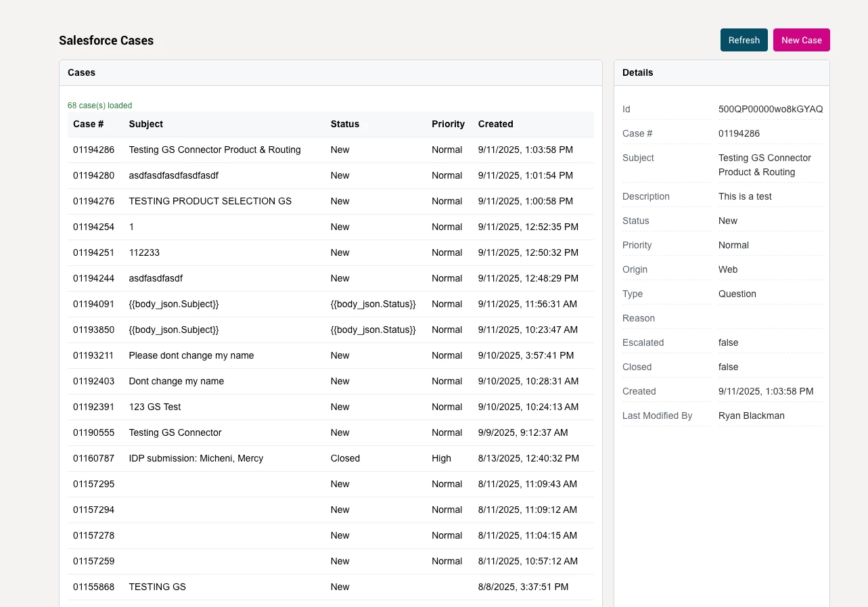This screenshot has height=607, width=868.
Task: Select case 01157278
Action: tap(331, 535)
